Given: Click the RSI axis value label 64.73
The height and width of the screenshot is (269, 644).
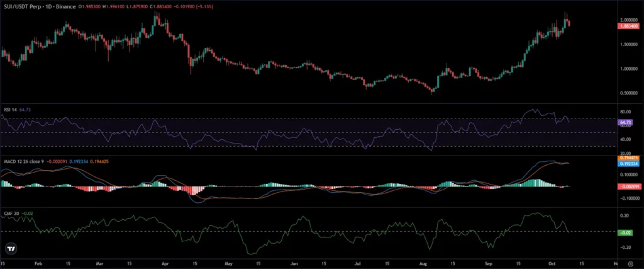Looking at the screenshot, I should point(624,122).
